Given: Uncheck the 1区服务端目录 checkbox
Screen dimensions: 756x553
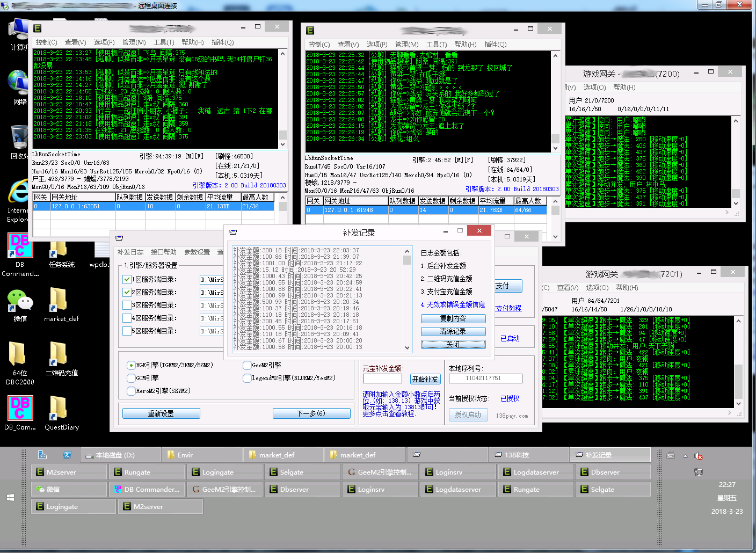Looking at the screenshot, I should coord(127,279).
